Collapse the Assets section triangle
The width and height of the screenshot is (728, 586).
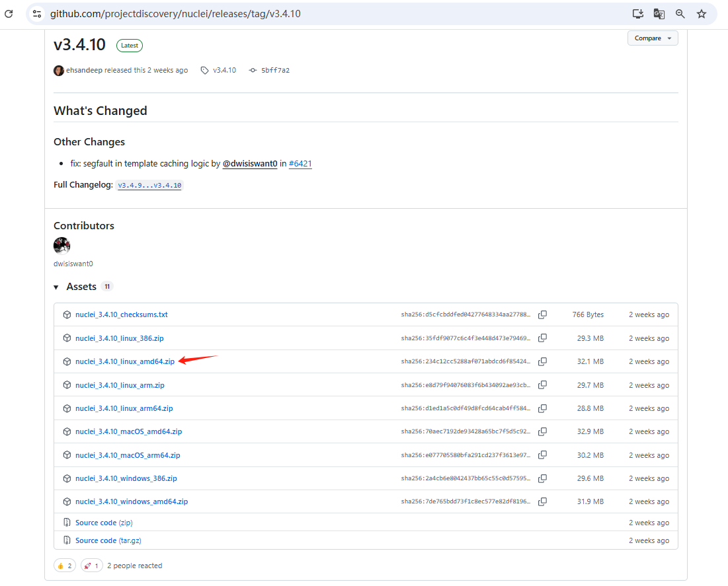click(x=56, y=287)
